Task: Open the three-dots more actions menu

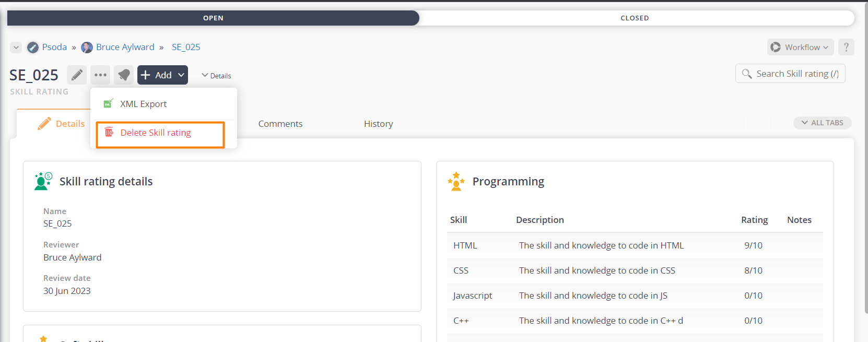Action: pos(100,75)
